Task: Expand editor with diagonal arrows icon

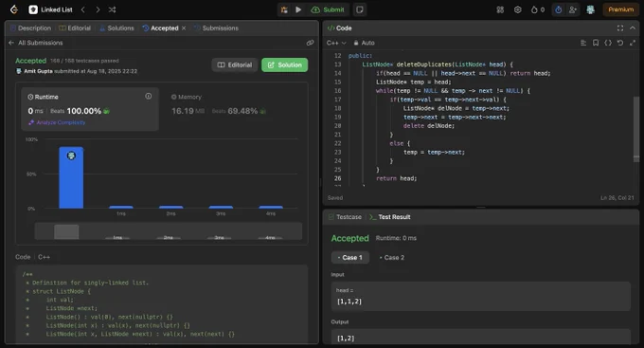Action: tap(633, 43)
